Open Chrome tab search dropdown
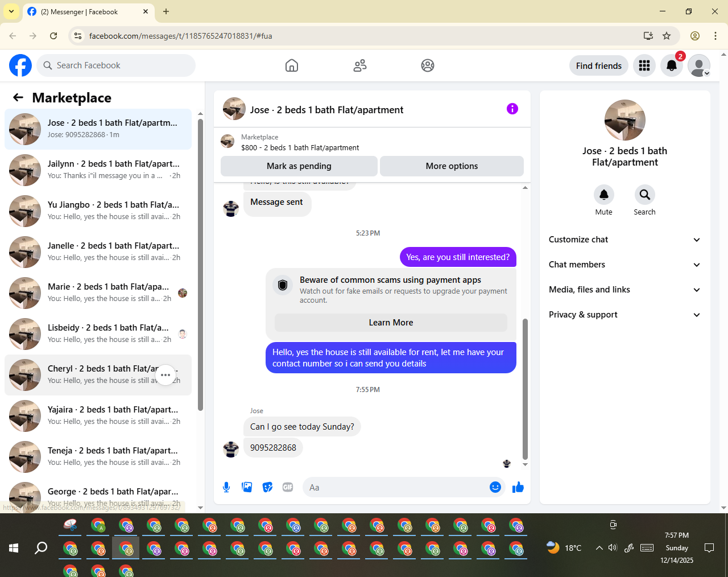Image resolution: width=728 pixels, height=577 pixels. tap(11, 11)
